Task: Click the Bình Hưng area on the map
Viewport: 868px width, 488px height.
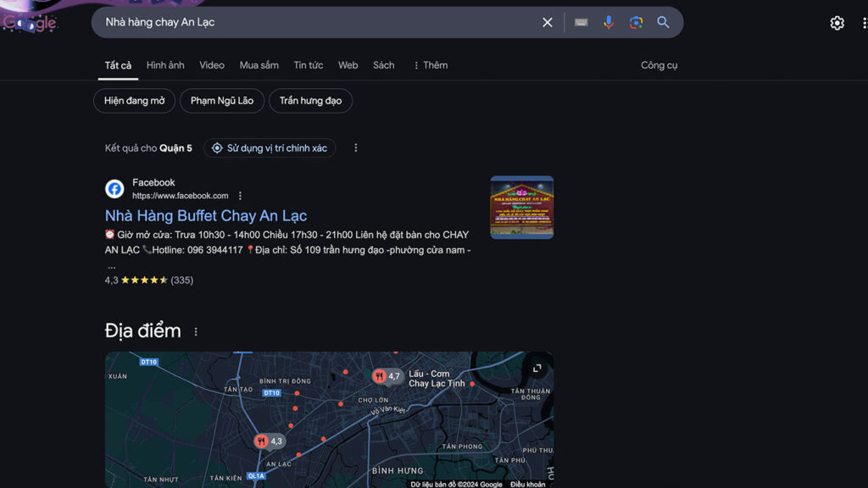Action: pos(398,471)
